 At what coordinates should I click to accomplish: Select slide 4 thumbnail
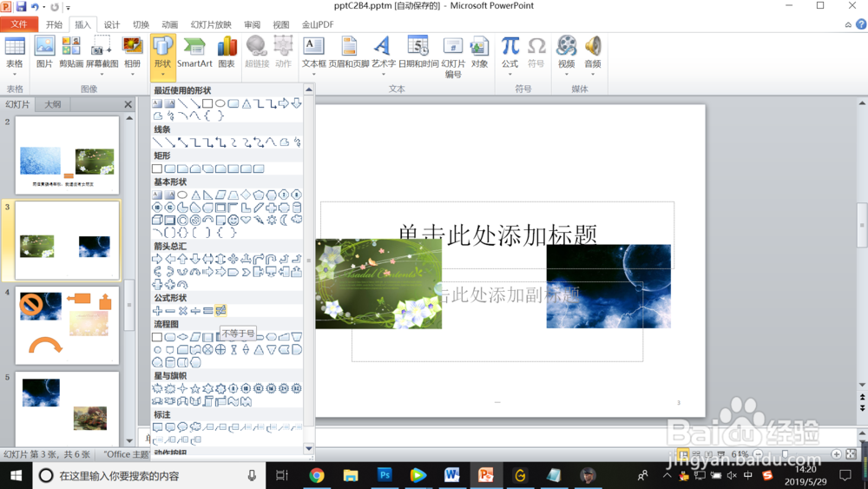click(67, 325)
